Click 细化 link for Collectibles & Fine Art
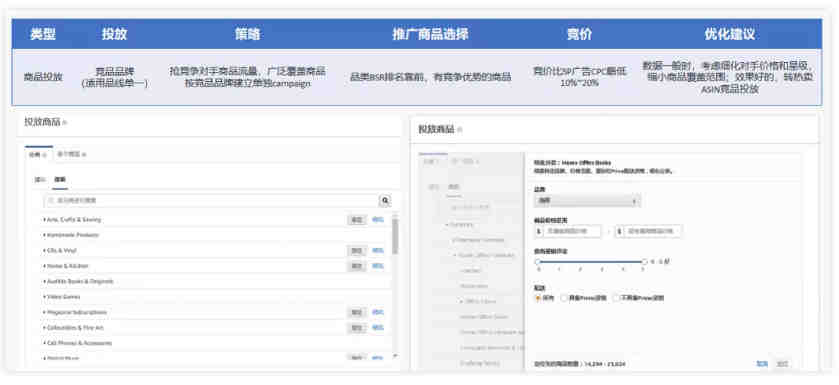 pyautogui.click(x=378, y=328)
